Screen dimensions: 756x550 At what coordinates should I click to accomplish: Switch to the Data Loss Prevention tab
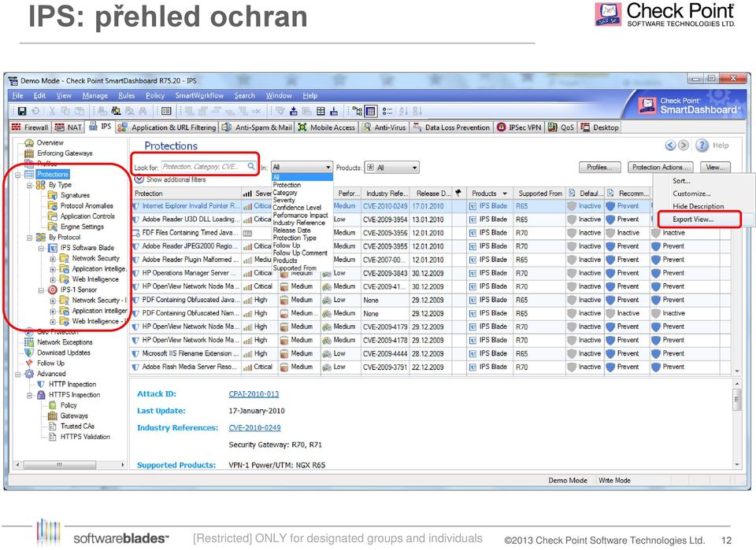(x=452, y=127)
